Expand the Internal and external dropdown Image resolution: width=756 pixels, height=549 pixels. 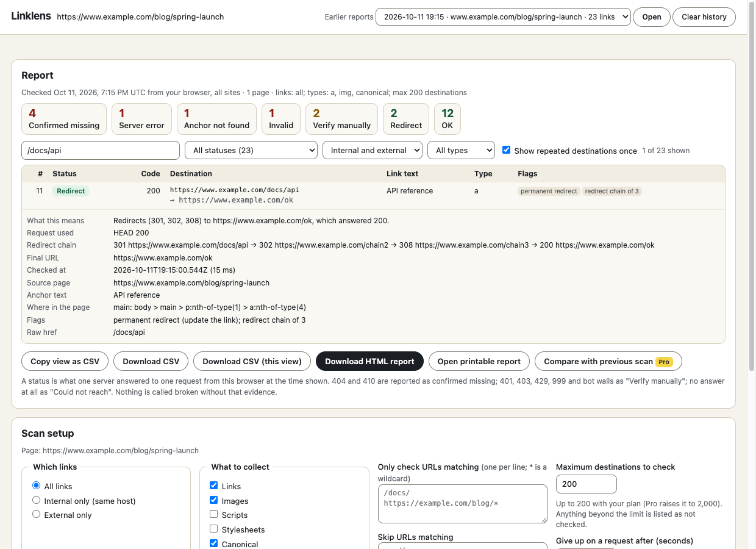[373, 150]
